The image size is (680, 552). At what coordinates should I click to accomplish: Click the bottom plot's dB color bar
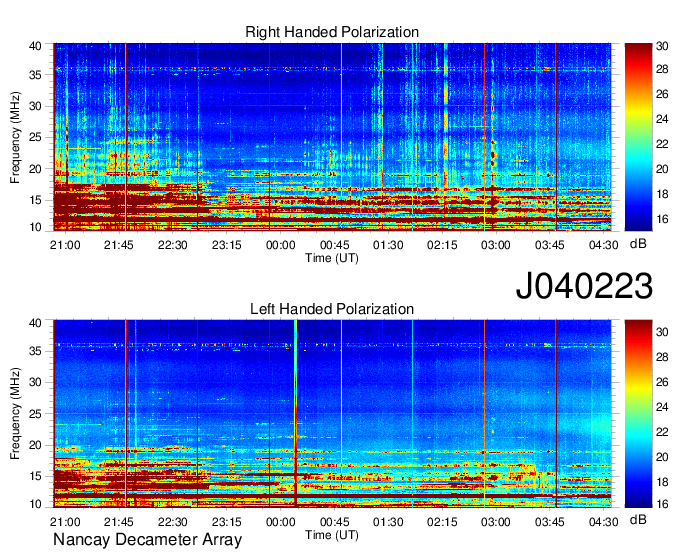click(x=638, y=414)
